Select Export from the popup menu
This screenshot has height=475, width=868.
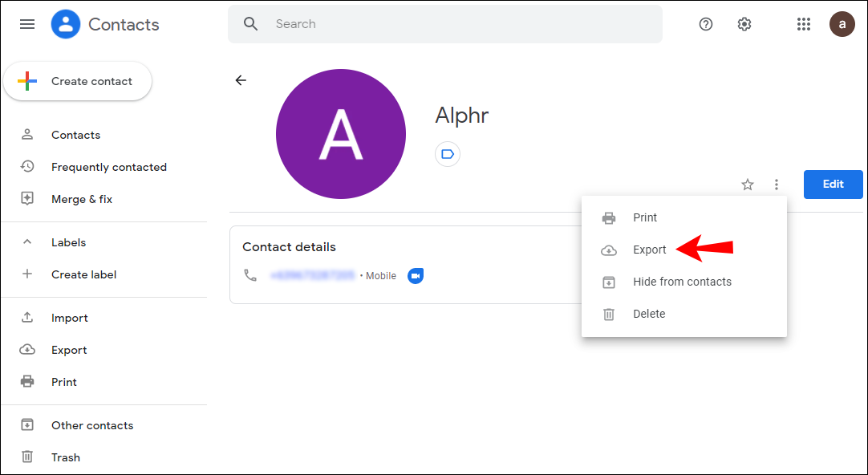(649, 250)
